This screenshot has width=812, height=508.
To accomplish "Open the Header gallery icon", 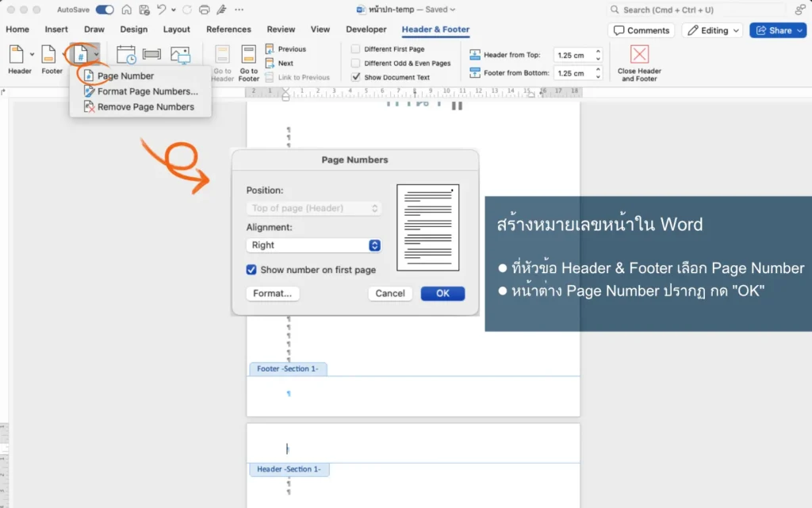I will pyautogui.click(x=17, y=54).
